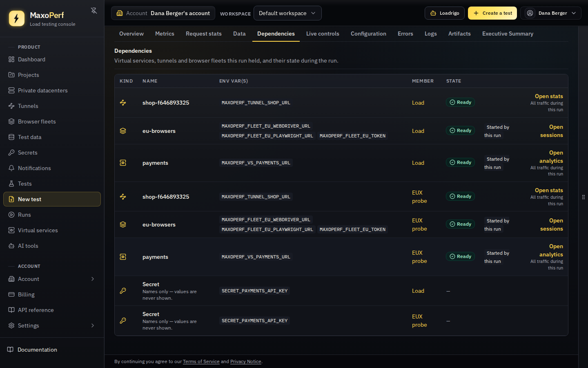588x368 pixels.
Task: Go to Private datacenters
Action: [52, 90]
